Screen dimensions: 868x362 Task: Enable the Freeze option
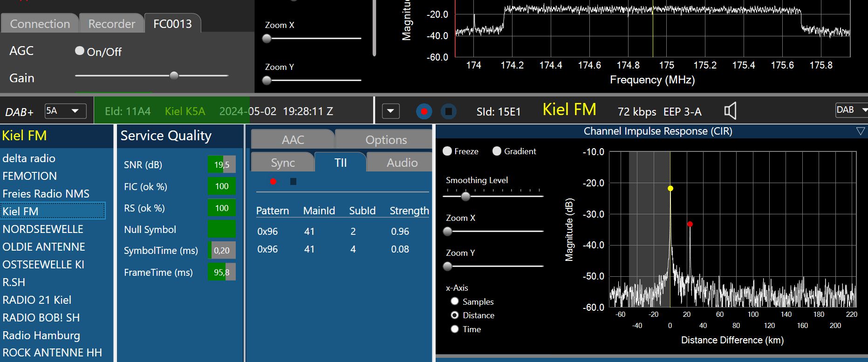447,151
